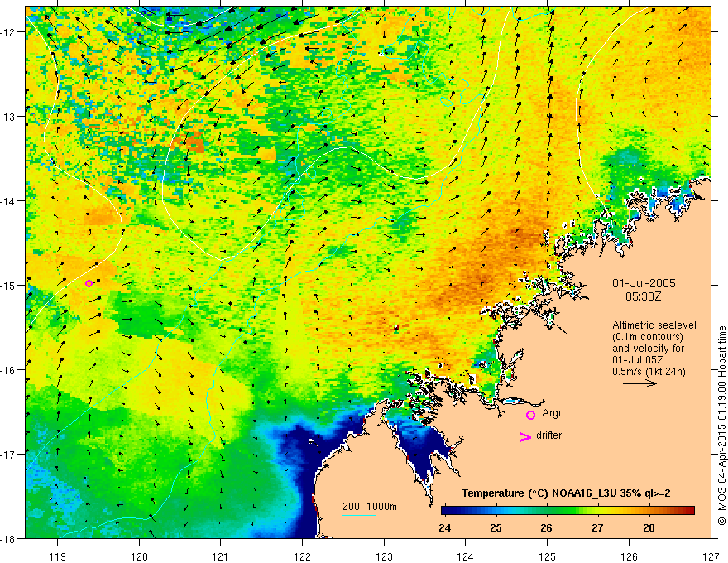Screen dimensions: 728x563
Task: Click the longitude axis label 121
Action: point(221,556)
